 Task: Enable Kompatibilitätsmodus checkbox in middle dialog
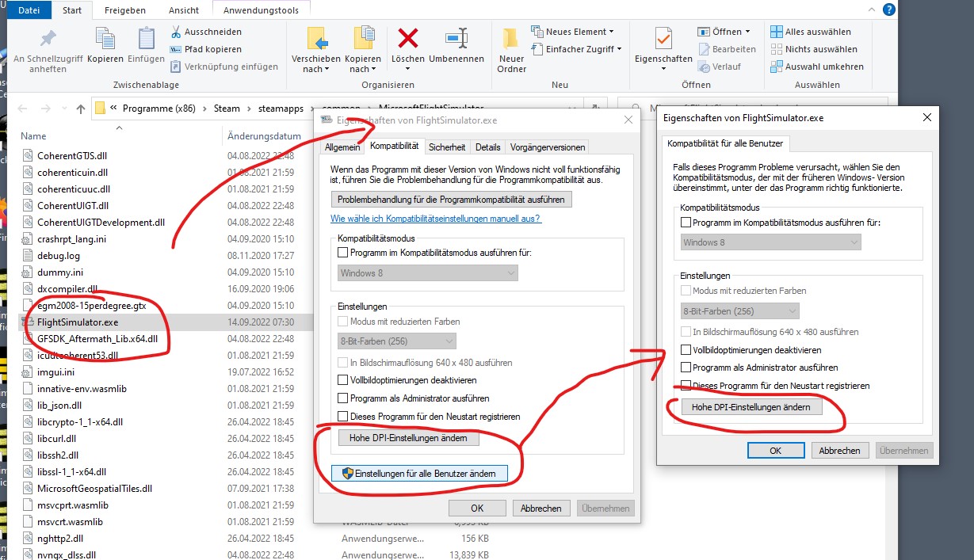(x=343, y=253)
